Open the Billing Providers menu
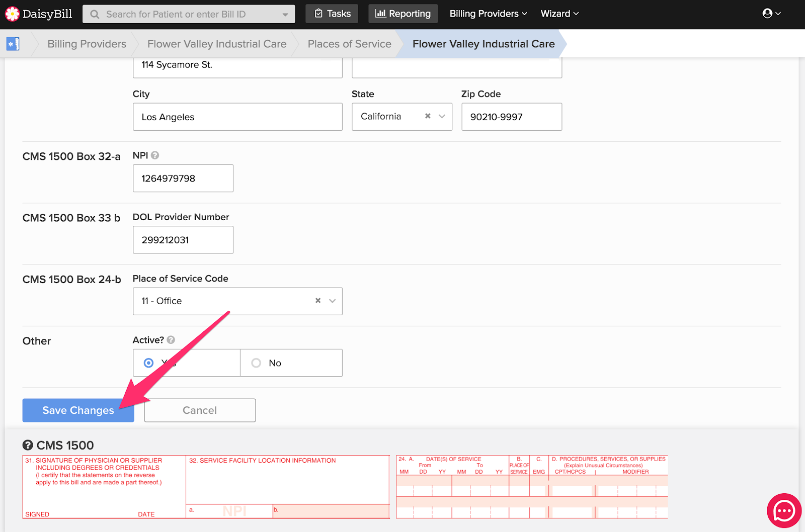The height and width of the screenshot is (532, 805). point(488,14)
